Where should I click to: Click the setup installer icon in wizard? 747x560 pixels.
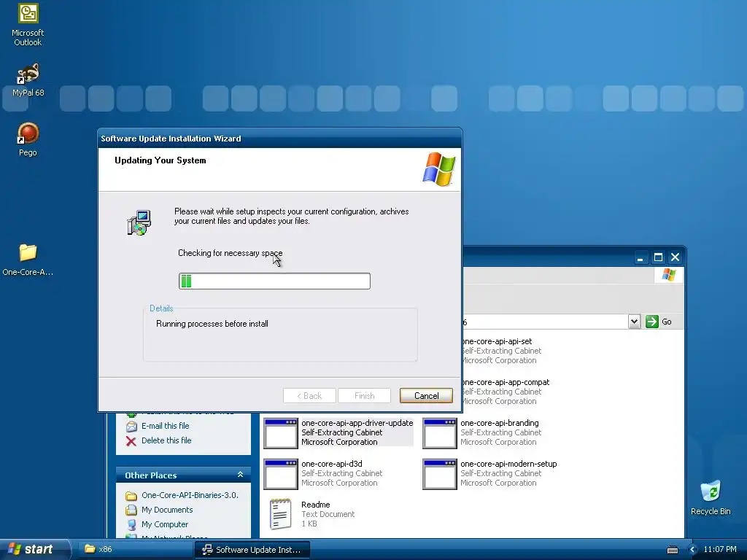[139, 222]
